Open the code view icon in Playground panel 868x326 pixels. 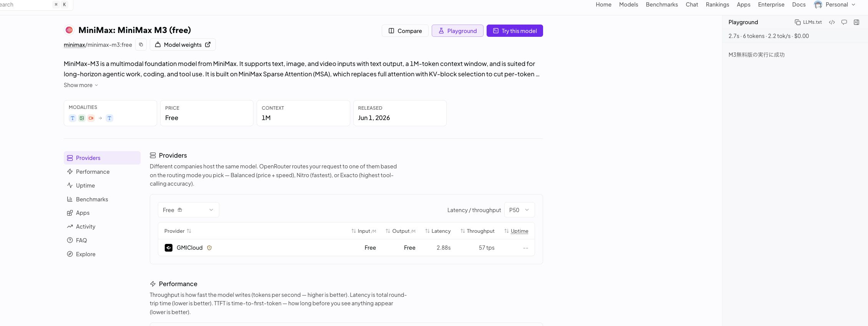[x=832, y=22]
